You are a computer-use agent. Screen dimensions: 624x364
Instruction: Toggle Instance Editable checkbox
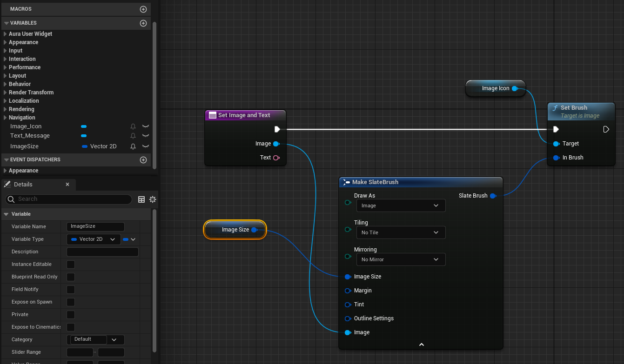[x=71, y=265]
